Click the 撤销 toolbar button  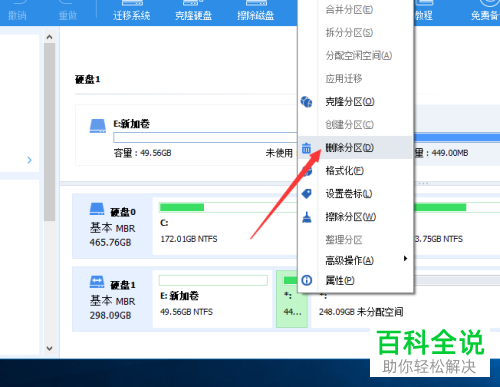(x=17, y=11)
